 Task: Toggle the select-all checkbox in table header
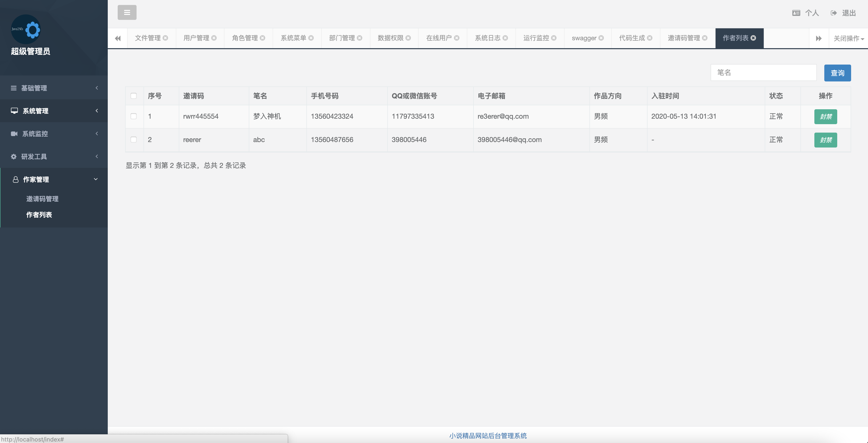(x=133, y=96)
